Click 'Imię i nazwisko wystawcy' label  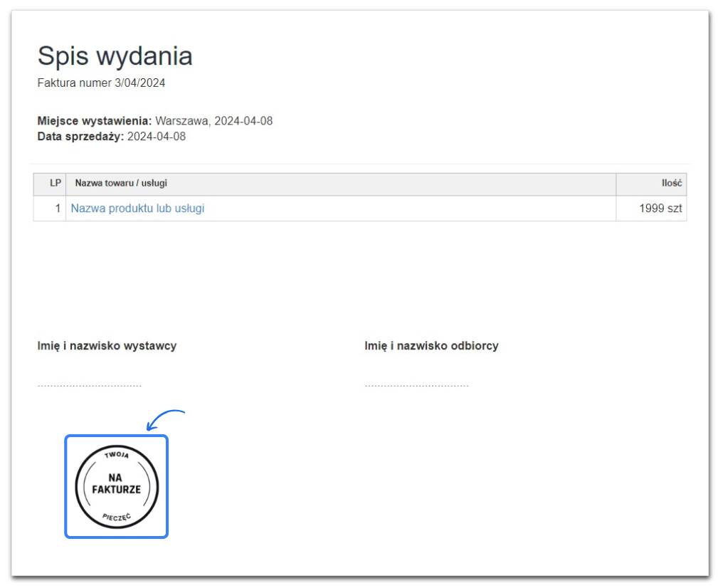107,346
